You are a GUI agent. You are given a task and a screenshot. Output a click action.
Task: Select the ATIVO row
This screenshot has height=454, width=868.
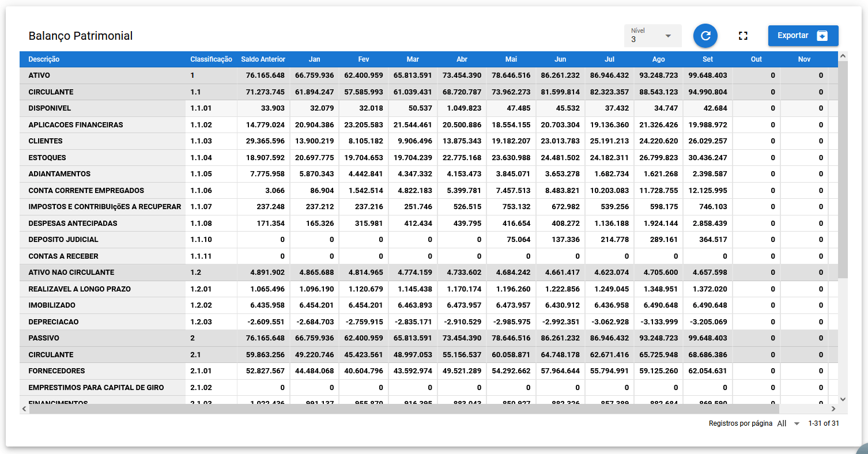click(x=39, y=75)
